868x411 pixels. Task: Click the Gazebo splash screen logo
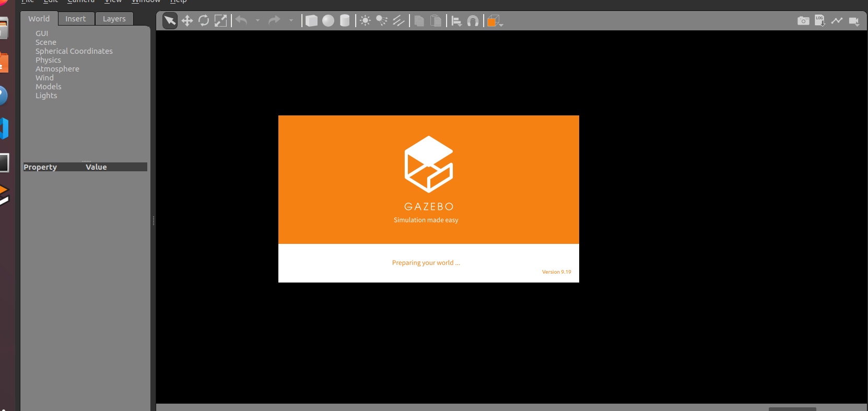(x=429, y=164)
